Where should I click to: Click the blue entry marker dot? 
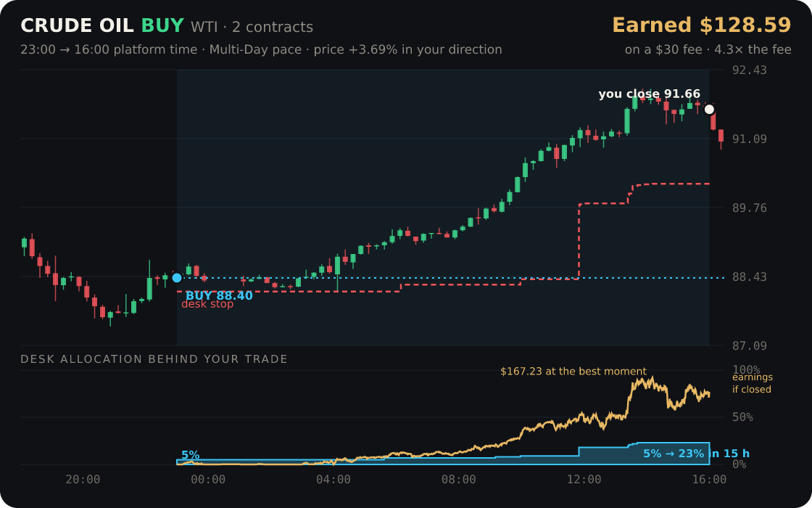(177, 278)
